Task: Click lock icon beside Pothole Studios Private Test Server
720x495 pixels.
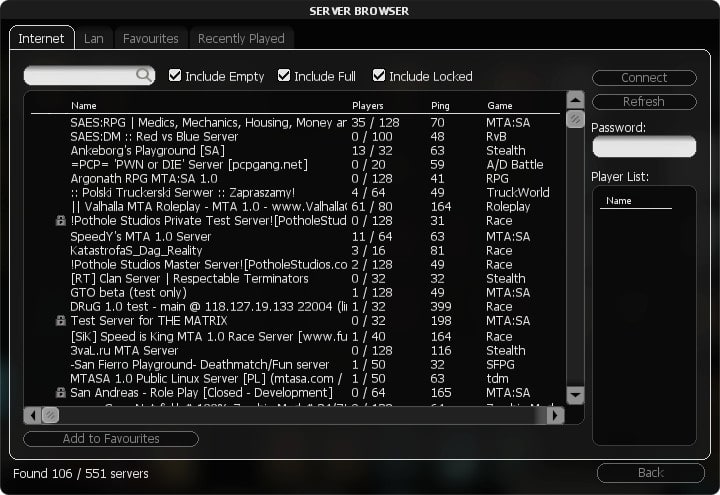Action: coord(61,221)
